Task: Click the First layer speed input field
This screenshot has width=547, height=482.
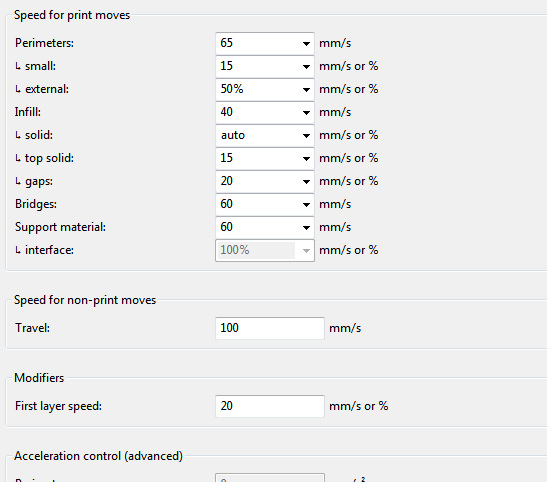Action: 270,406
